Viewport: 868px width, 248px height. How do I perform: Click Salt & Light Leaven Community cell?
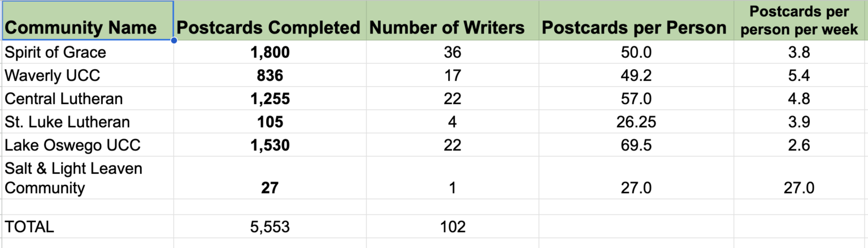[86, 178]
